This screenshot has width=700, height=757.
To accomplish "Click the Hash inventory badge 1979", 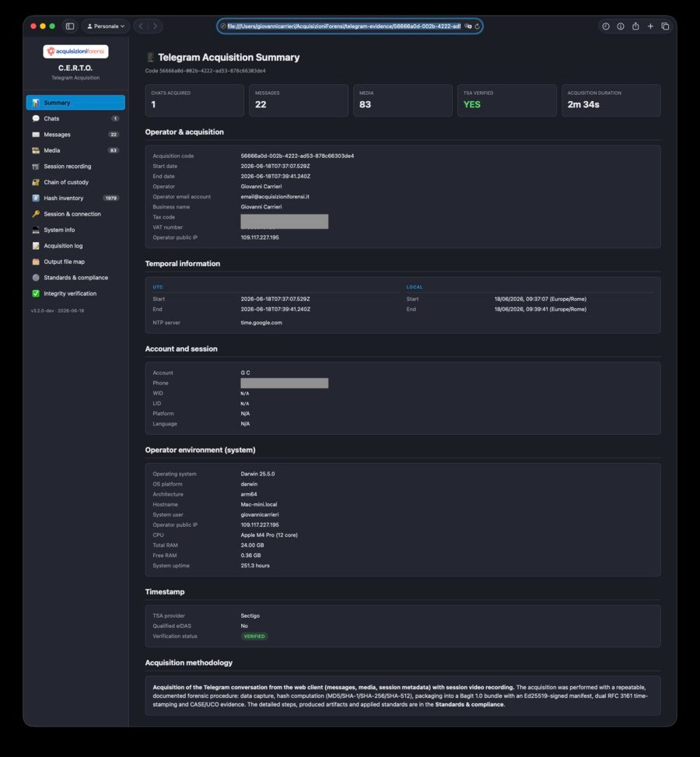I will [x=111, y=198].
